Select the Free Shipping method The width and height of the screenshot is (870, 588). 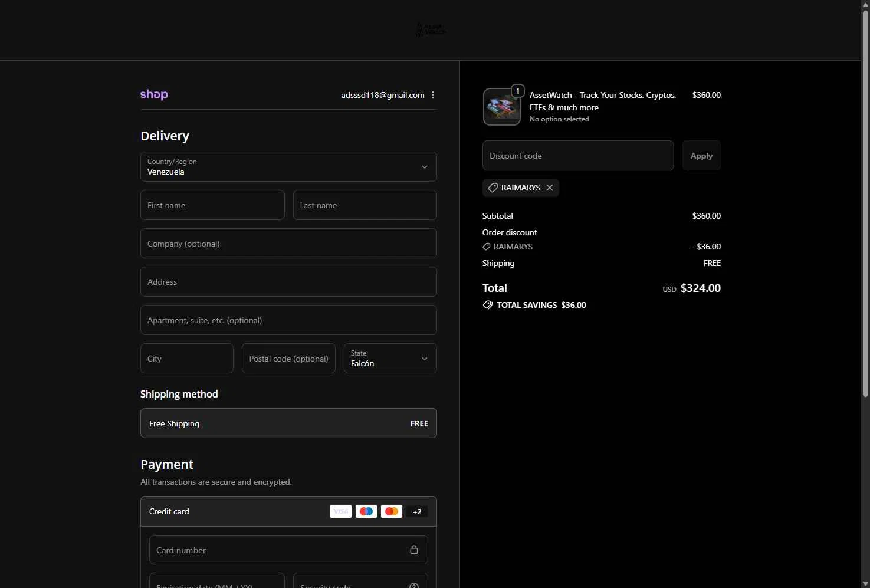tap(288, 423)
